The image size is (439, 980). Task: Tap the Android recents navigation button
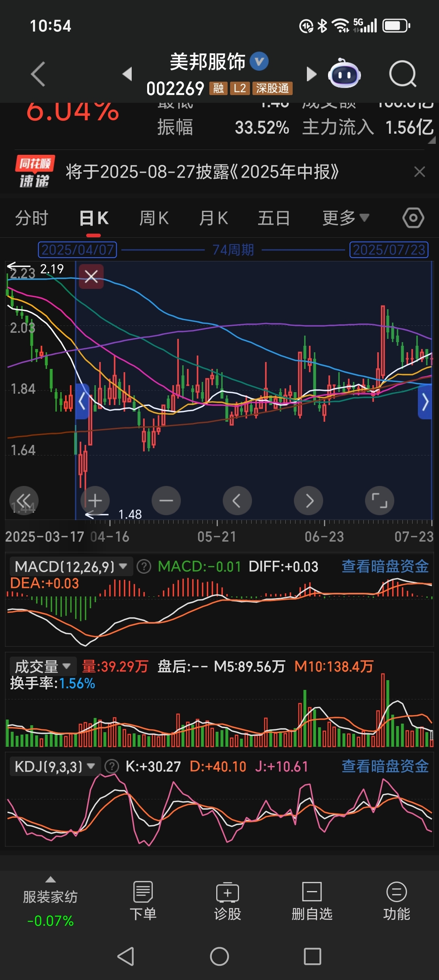click(313, 956)
